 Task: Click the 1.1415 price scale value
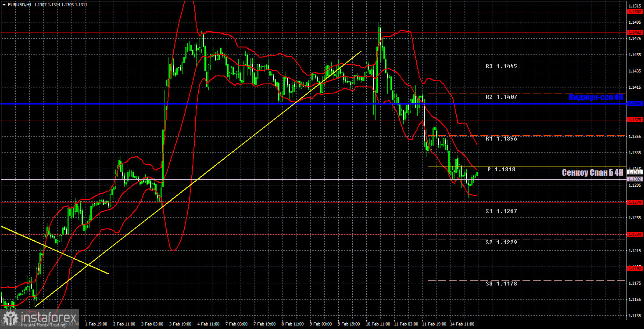(635, 87)
